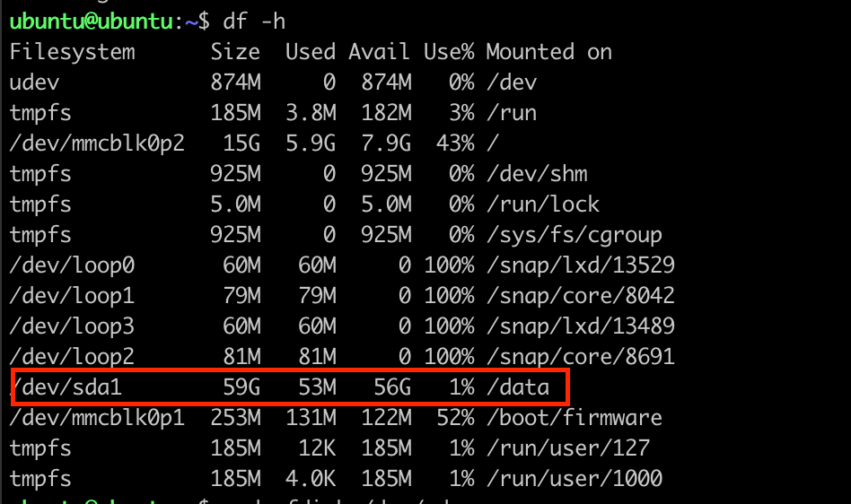The height and width of the screenshot is (504, 851).
Task: Click the '3.8M' used value
Action: click(x=311, y=113)
